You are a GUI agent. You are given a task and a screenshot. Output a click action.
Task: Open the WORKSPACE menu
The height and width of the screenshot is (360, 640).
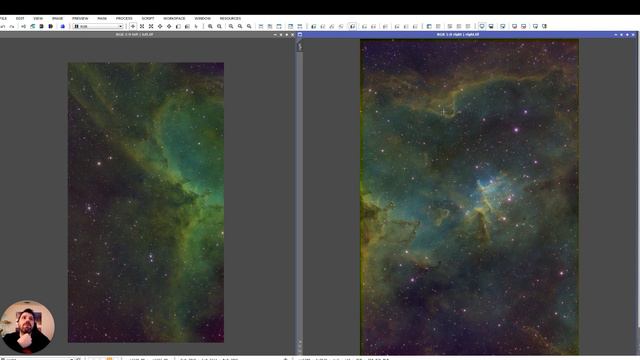(174, 18)
